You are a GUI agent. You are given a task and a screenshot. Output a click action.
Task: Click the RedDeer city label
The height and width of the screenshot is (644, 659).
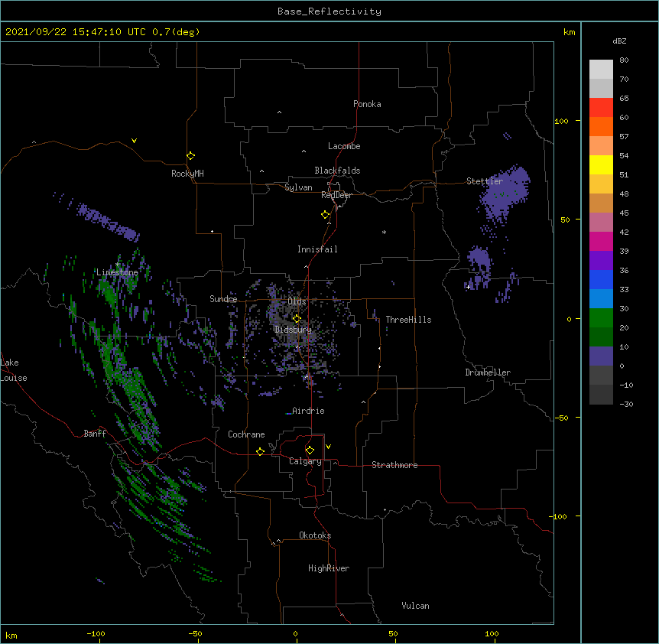tap(336, 195)
